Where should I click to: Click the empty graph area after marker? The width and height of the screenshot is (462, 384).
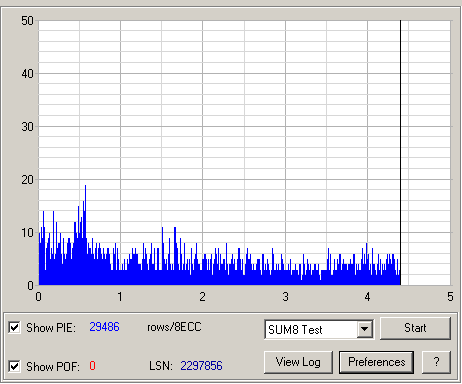pos(426,153)
